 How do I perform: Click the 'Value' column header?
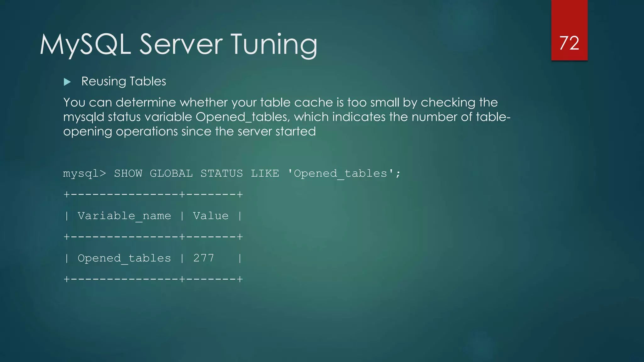coord(211,216)
